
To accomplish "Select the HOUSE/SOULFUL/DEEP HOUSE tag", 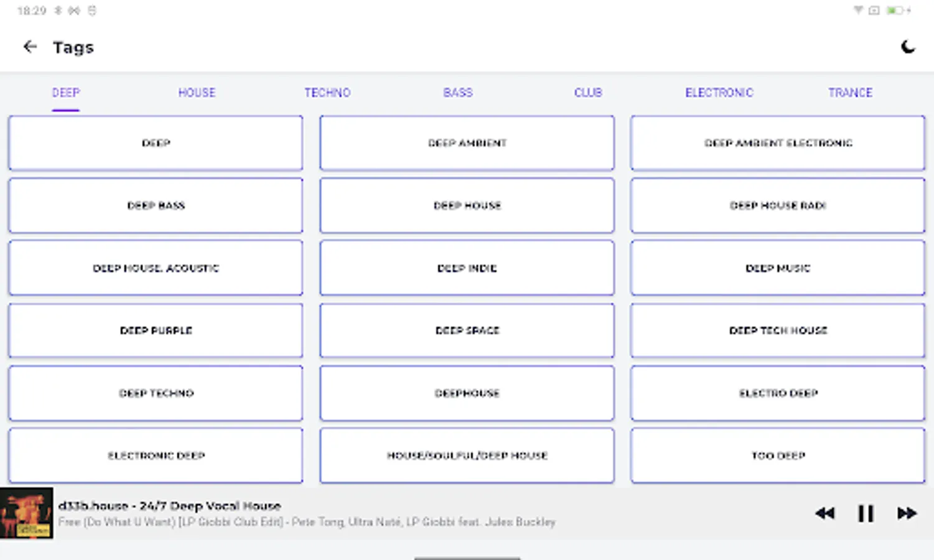I will coord(467,455).
